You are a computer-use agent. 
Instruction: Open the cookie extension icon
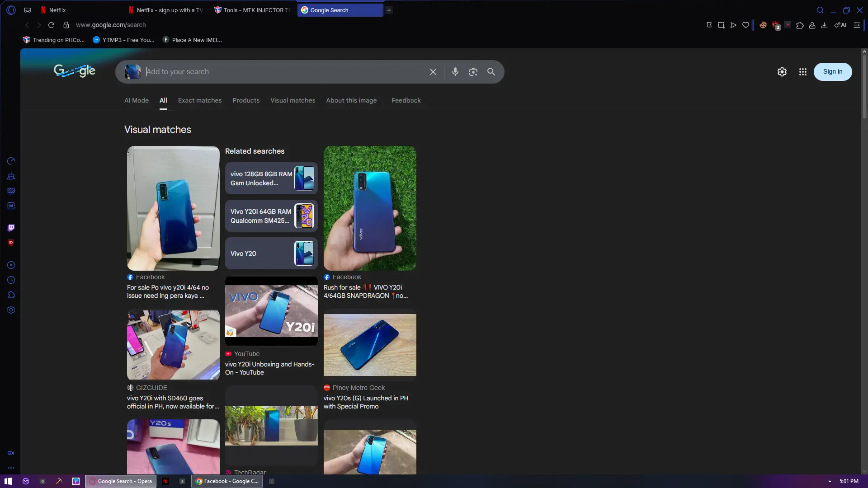coord(763,25)
